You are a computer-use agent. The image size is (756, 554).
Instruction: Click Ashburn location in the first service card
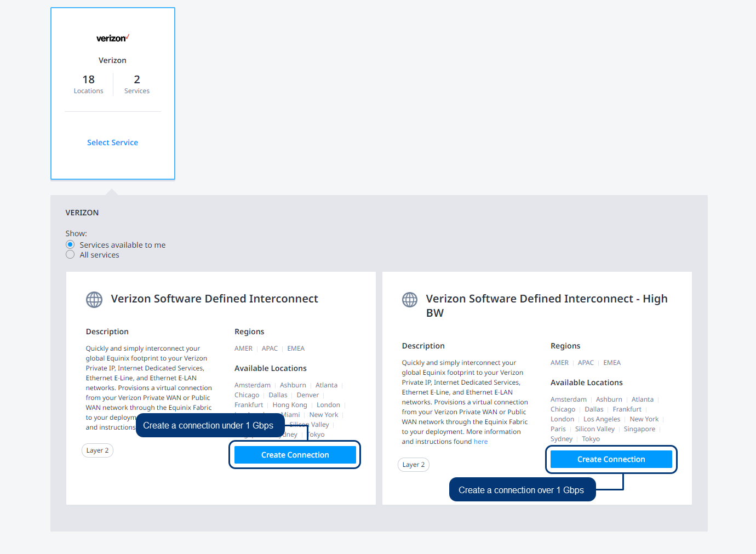[x=293, y=385]
